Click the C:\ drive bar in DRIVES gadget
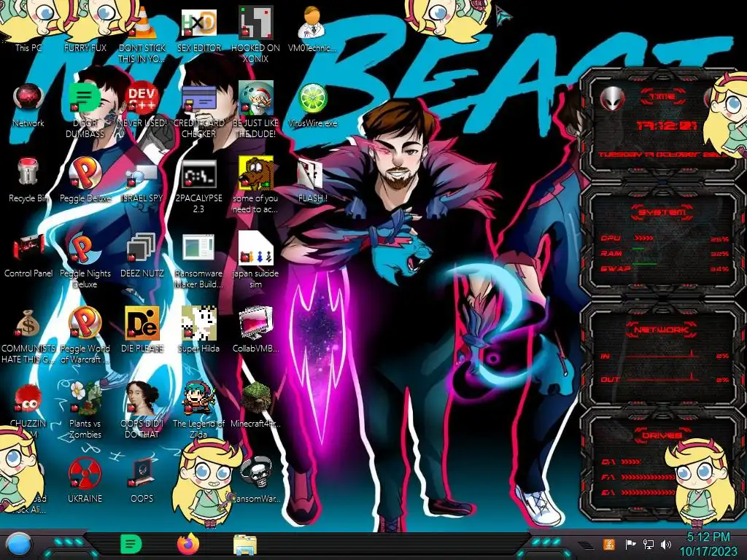This screenshot has height=560, width=747. tap(632, 462)
